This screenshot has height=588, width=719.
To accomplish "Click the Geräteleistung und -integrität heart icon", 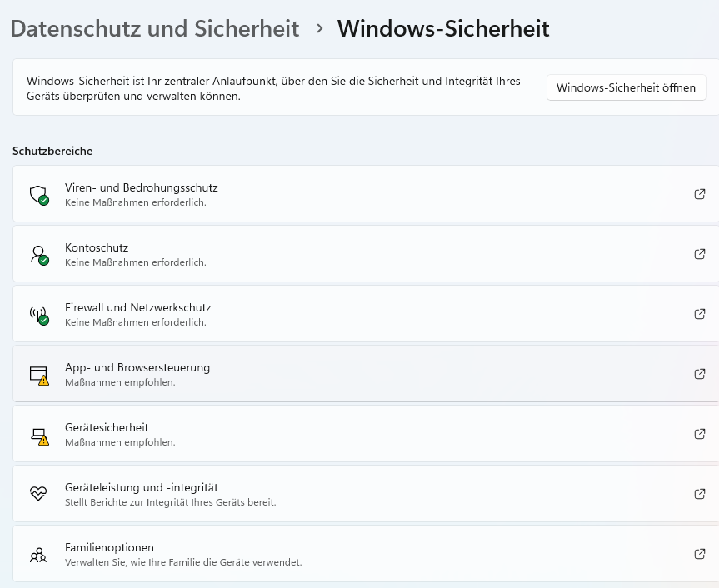I will [x=38, y=494].
